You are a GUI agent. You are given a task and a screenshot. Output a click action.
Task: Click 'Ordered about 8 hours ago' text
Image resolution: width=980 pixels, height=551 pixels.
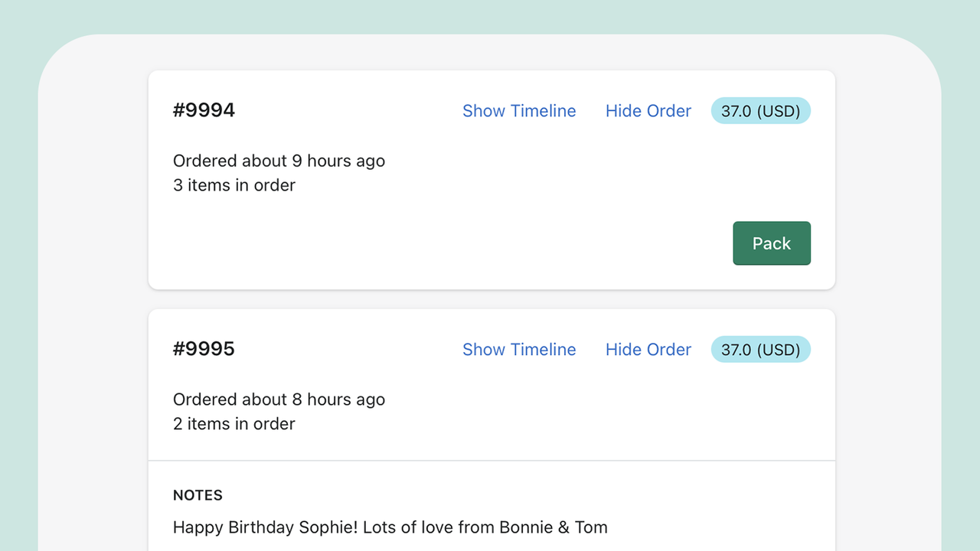click(279, 399)
